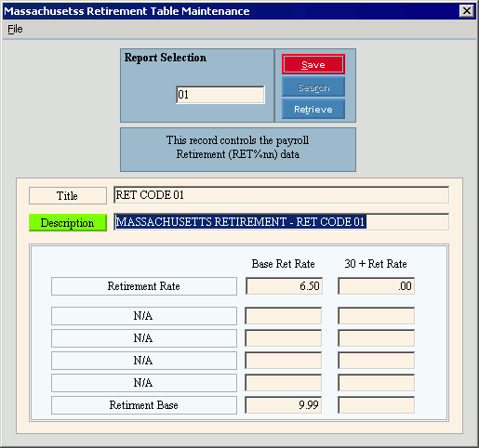Click first N/A row 30+ rate field

[x=376, y=316]
